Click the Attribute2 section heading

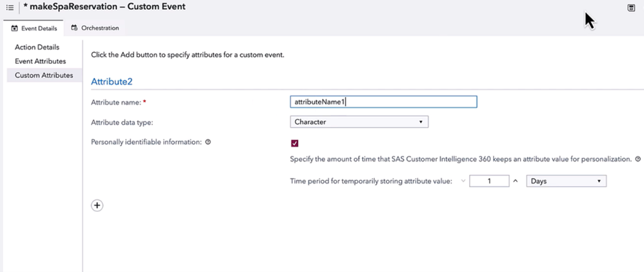[x=112, y=81]
